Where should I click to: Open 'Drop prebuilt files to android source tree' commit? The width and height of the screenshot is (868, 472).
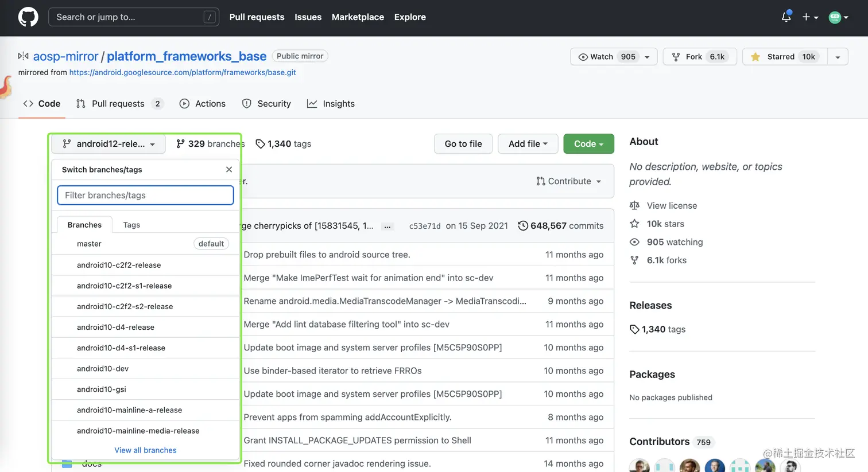[x=327, y=255]
